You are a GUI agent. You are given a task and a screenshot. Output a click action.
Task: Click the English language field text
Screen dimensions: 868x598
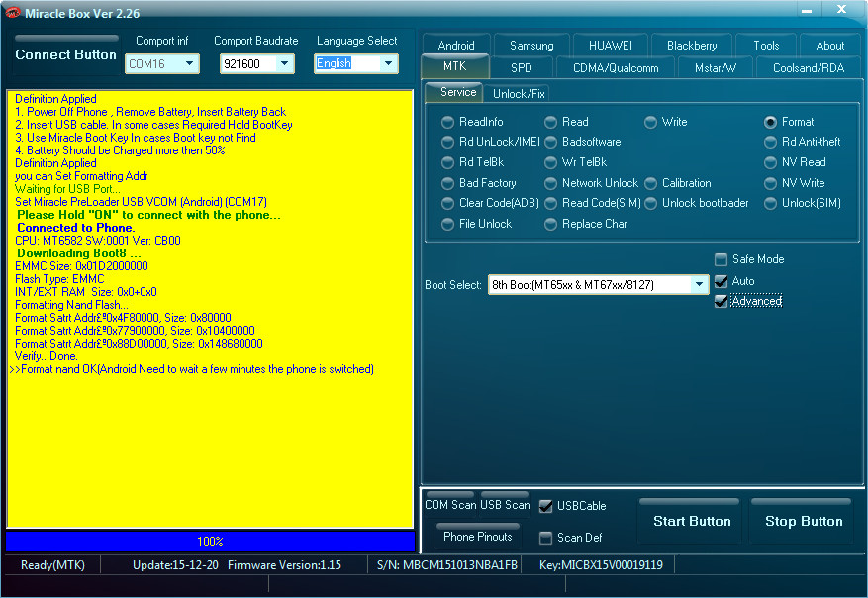coord(334,63)
